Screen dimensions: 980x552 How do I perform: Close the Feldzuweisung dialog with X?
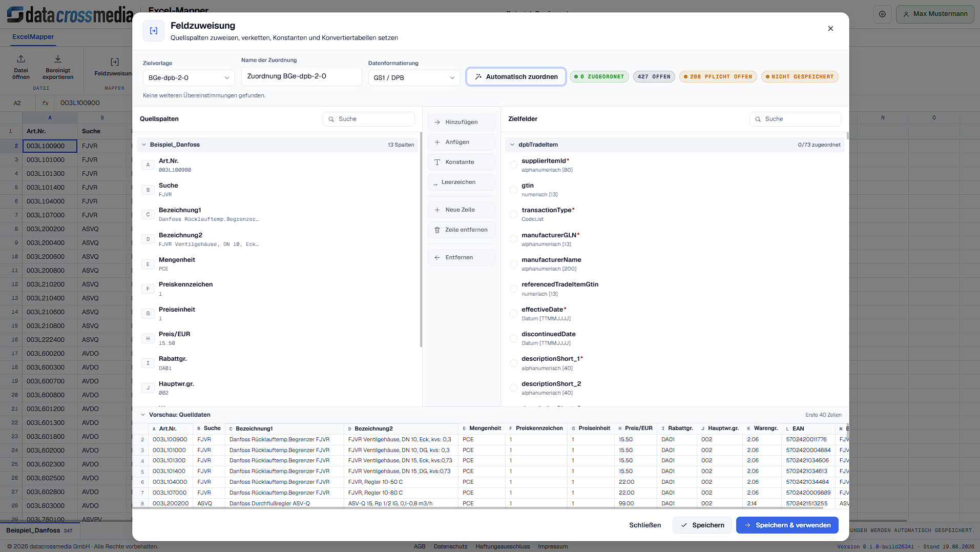(830, 29)
